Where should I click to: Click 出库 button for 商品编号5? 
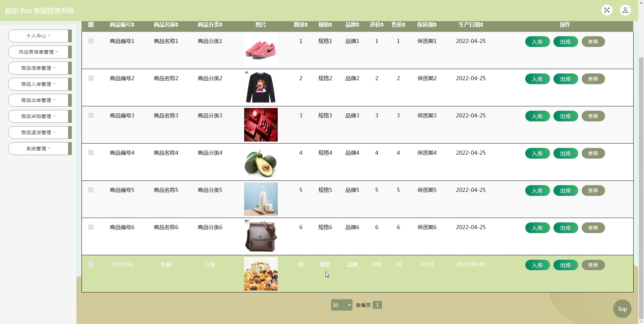566,191
